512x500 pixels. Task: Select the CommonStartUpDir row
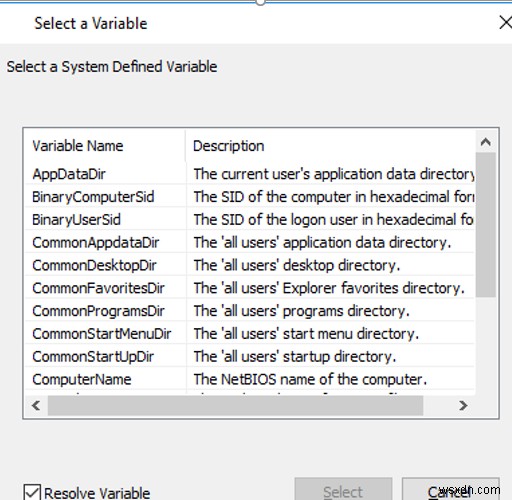[250, 357]
